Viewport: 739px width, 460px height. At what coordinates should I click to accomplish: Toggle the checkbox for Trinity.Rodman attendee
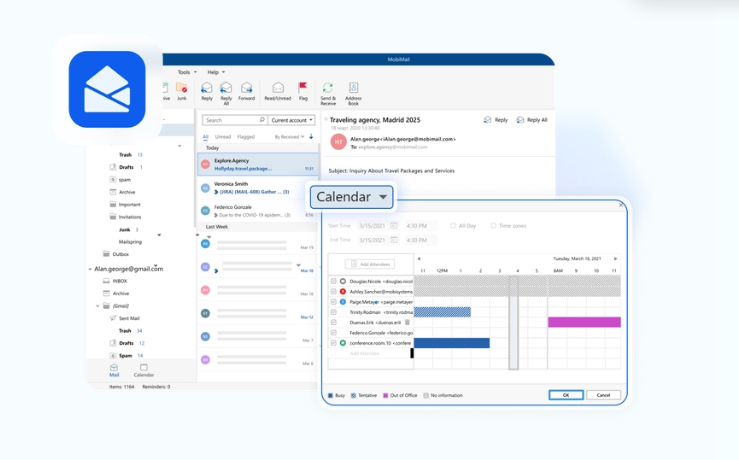(334, 312)
